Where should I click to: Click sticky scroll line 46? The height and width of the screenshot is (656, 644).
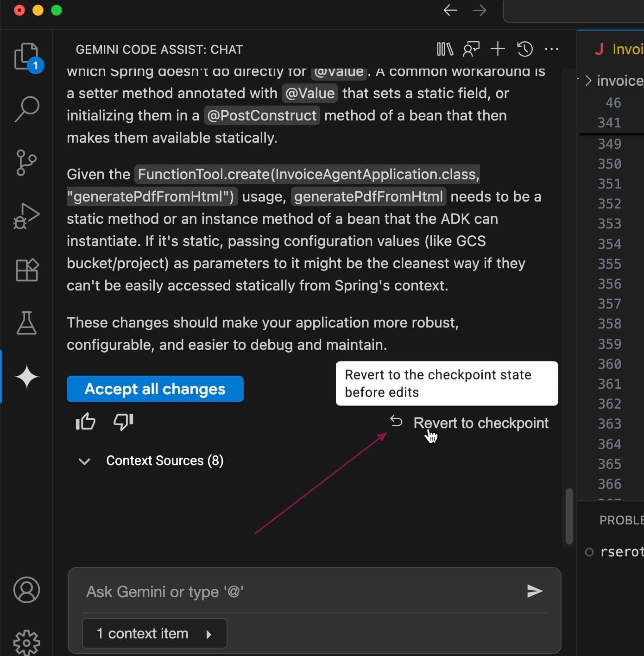pos(613,103)
